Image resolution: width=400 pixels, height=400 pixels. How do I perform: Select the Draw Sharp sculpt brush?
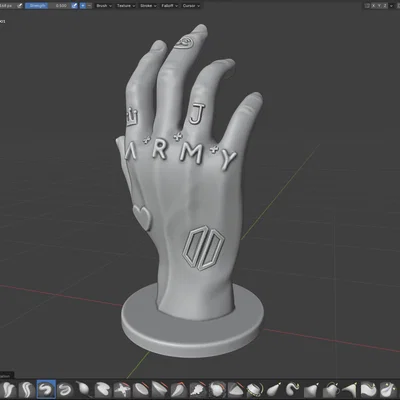27,389
